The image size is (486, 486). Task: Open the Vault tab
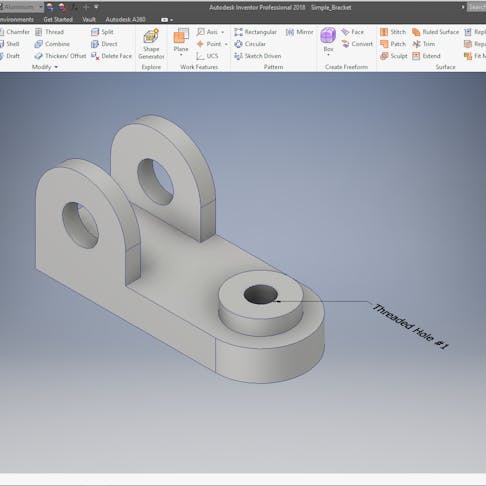(89, 20)
